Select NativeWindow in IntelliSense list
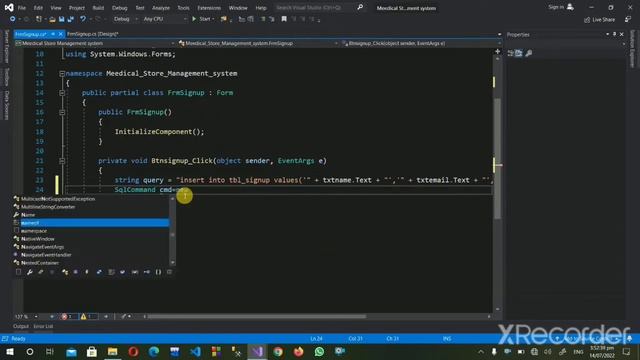The height and width of the screenshot is (360, 640). pyautogui.click(x=38, y=239)
